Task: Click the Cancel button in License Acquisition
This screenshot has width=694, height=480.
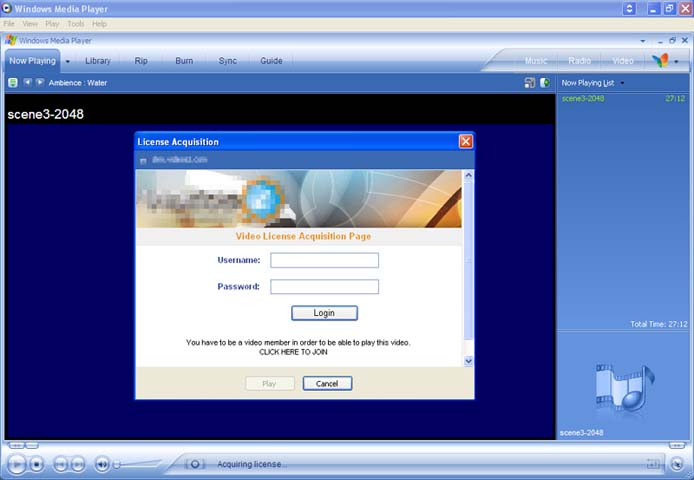Action: 327,383
